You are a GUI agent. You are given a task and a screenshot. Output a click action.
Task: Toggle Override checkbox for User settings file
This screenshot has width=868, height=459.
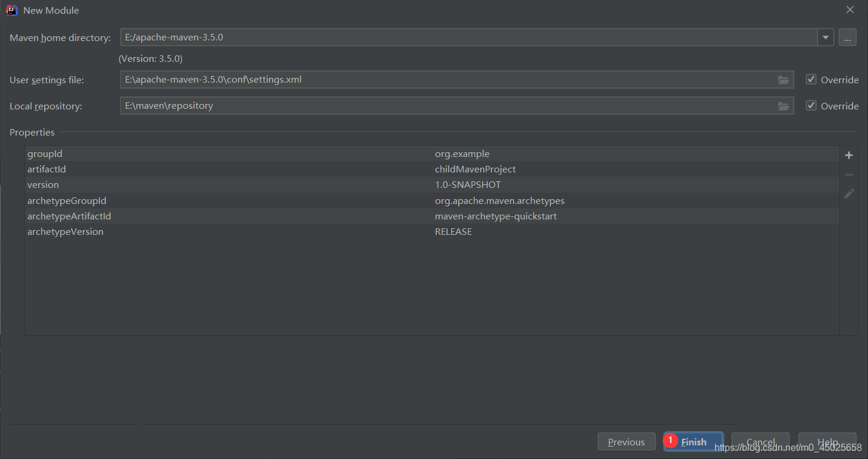(811, 79)
